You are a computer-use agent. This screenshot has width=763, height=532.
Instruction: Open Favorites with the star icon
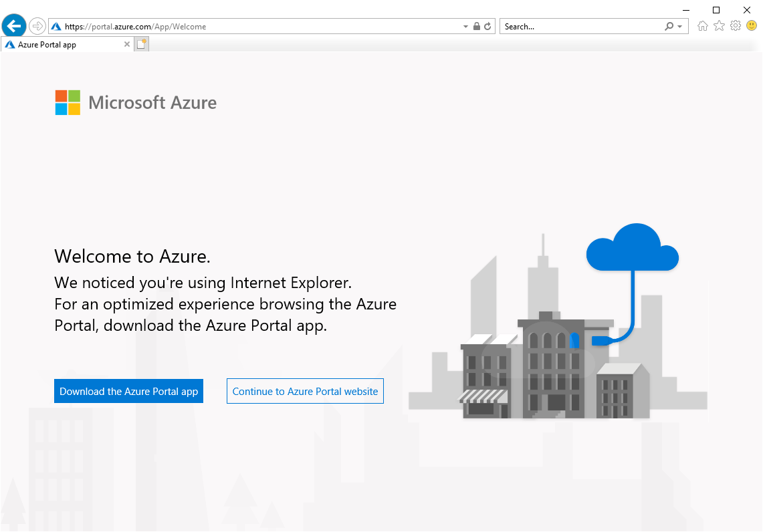coord(719,26)
